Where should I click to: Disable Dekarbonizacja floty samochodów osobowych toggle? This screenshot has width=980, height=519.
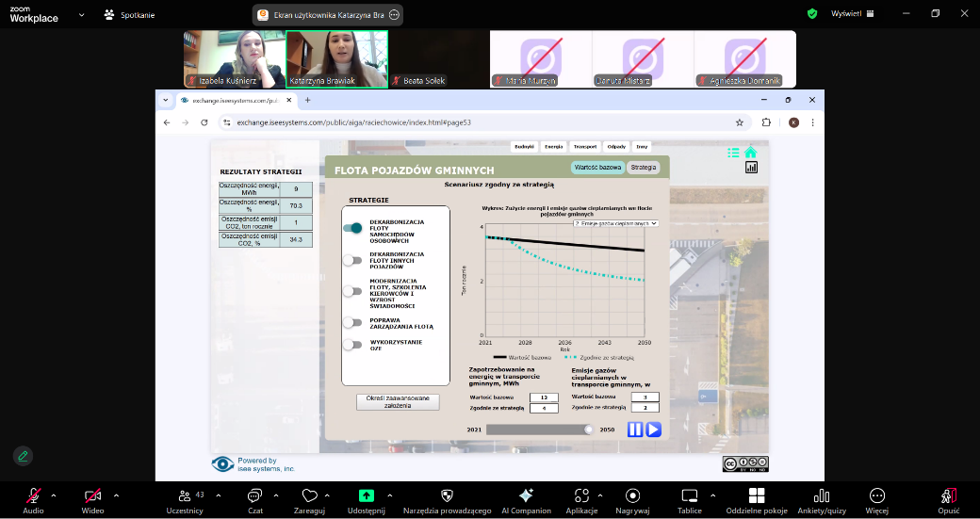352,228
